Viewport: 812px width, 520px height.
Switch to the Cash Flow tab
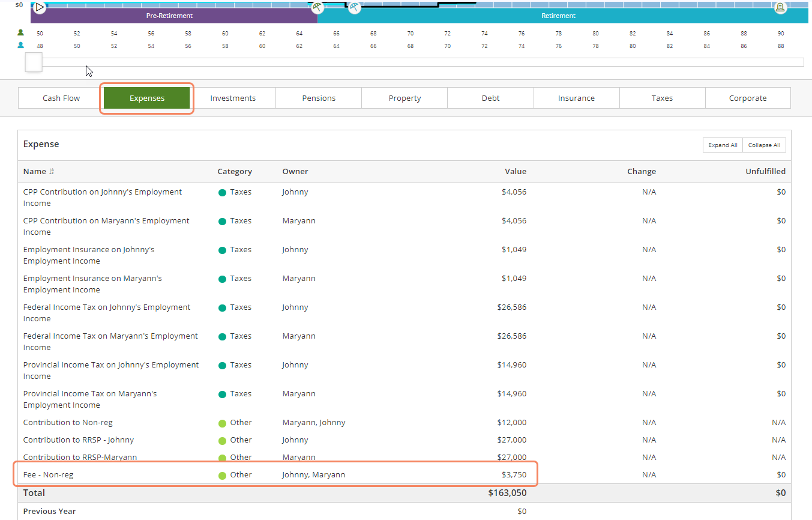(x=61, y=98)
